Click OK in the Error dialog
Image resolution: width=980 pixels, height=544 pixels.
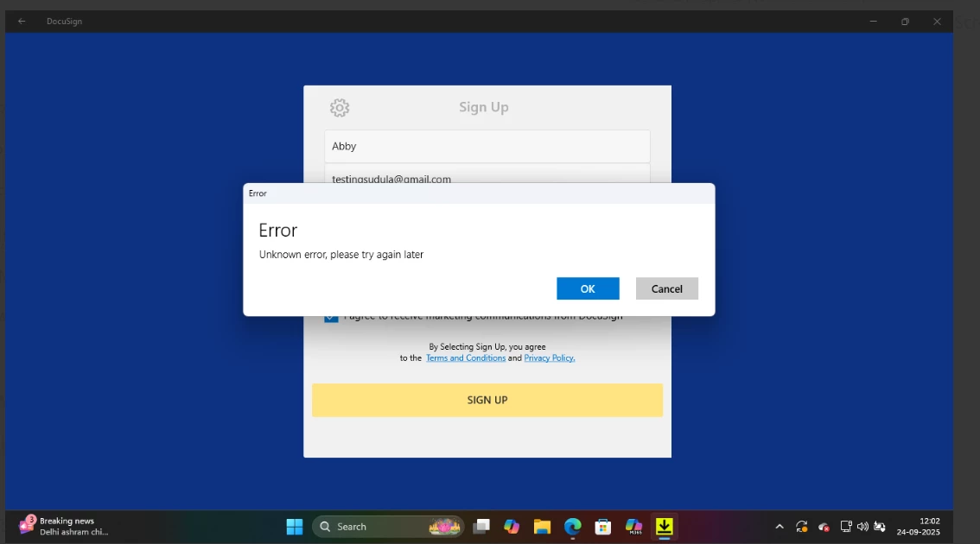tap(588, 288)
